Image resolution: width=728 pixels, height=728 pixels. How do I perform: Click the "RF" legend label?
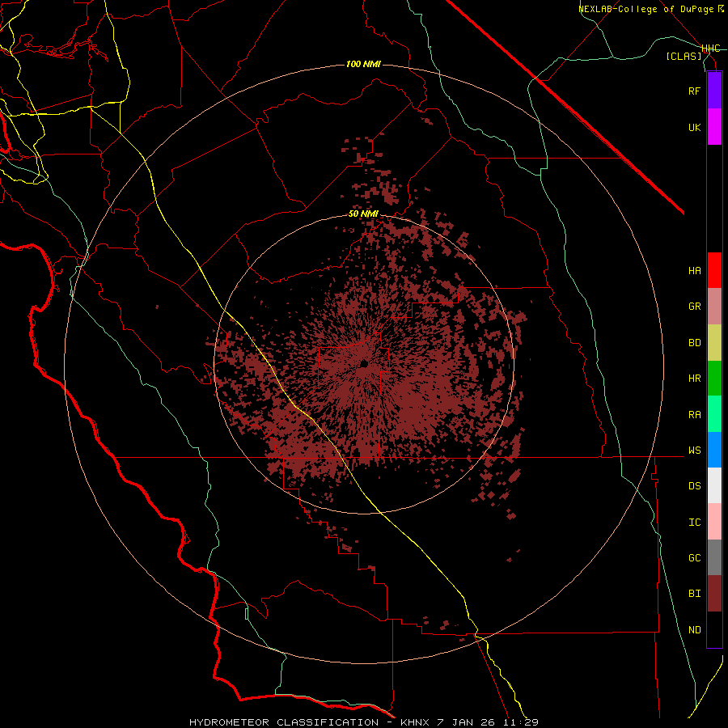coord(694,91)
